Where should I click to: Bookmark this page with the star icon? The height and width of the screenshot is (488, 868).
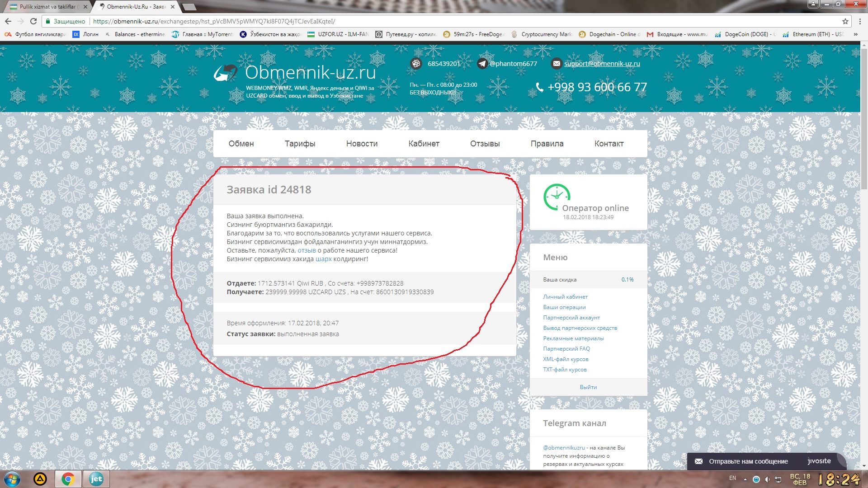coord(845,21)
